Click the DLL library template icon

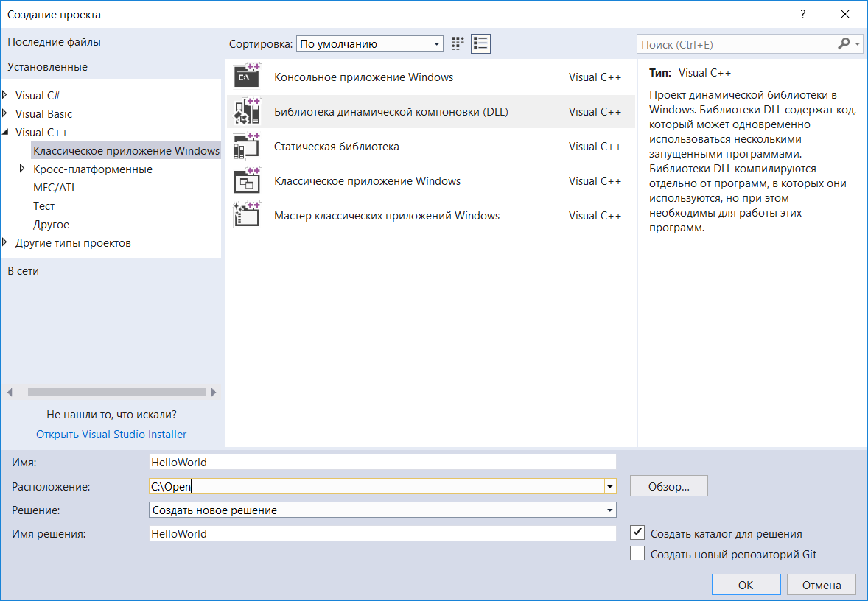(247, 111)
